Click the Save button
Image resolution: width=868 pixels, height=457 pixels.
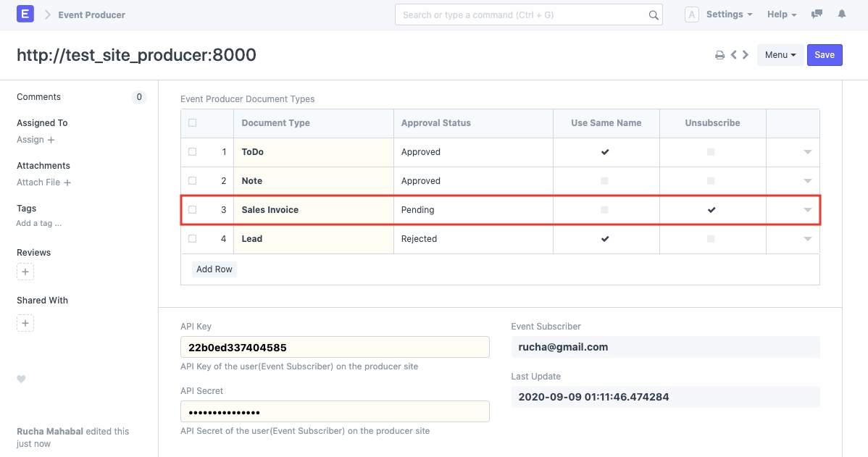pyautogui.click(x=825, y=55)
